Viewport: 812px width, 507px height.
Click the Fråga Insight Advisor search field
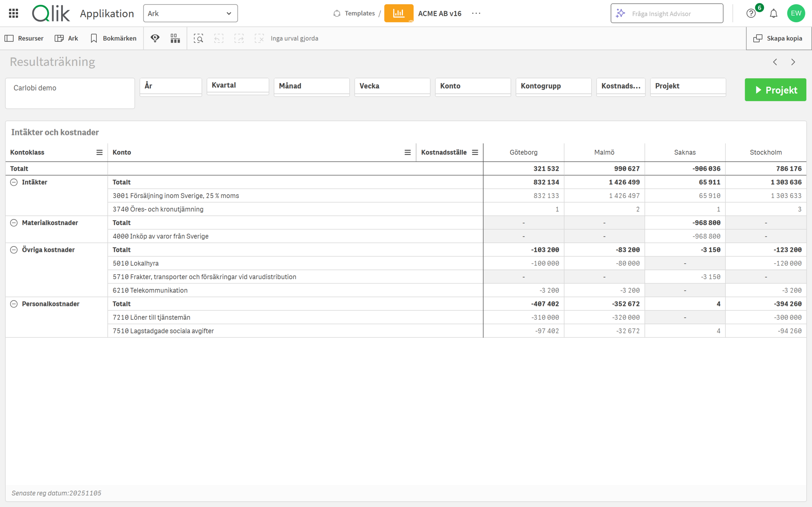667,13
